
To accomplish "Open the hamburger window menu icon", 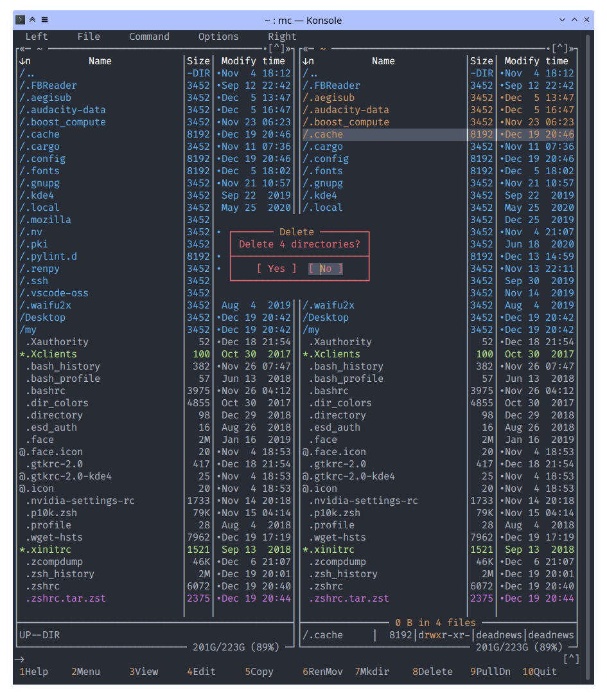I will click(x=44, y=20).
